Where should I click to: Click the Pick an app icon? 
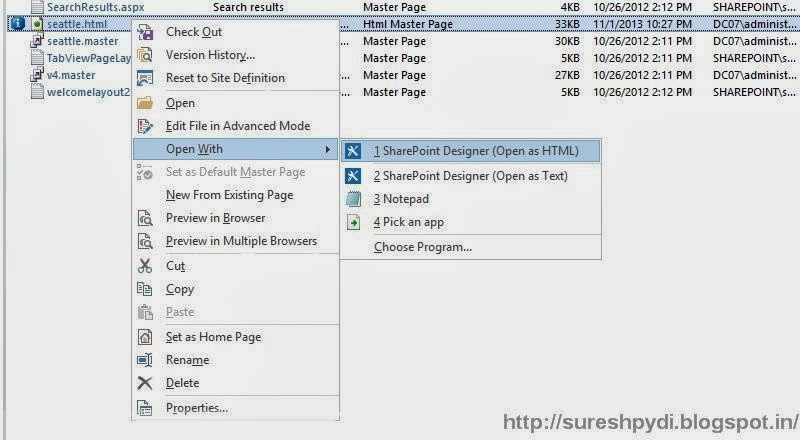point(353,222)
